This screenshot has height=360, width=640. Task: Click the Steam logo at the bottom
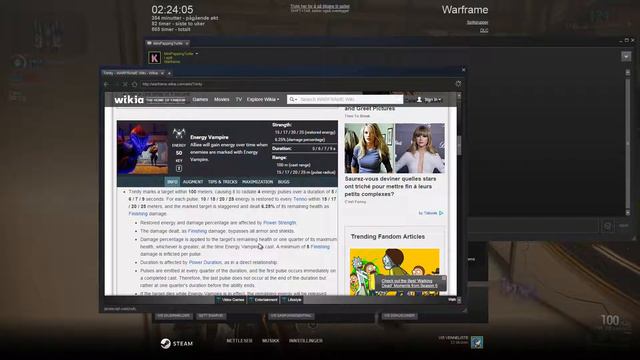[x=176, y=343]
